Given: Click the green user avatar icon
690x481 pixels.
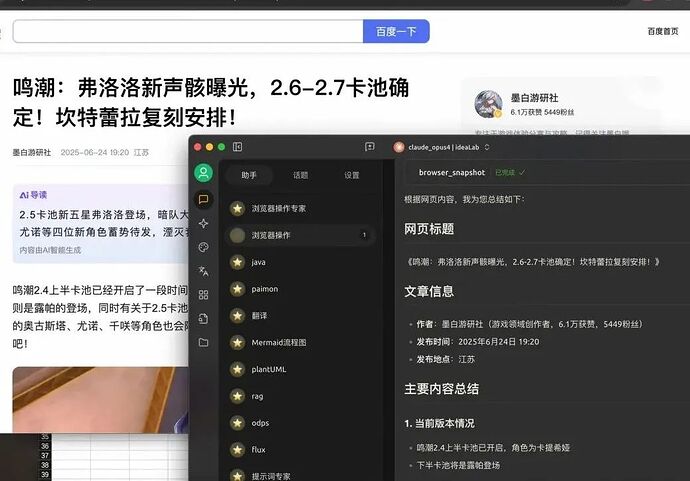Looking at the screenshot, I should (204, 173).
